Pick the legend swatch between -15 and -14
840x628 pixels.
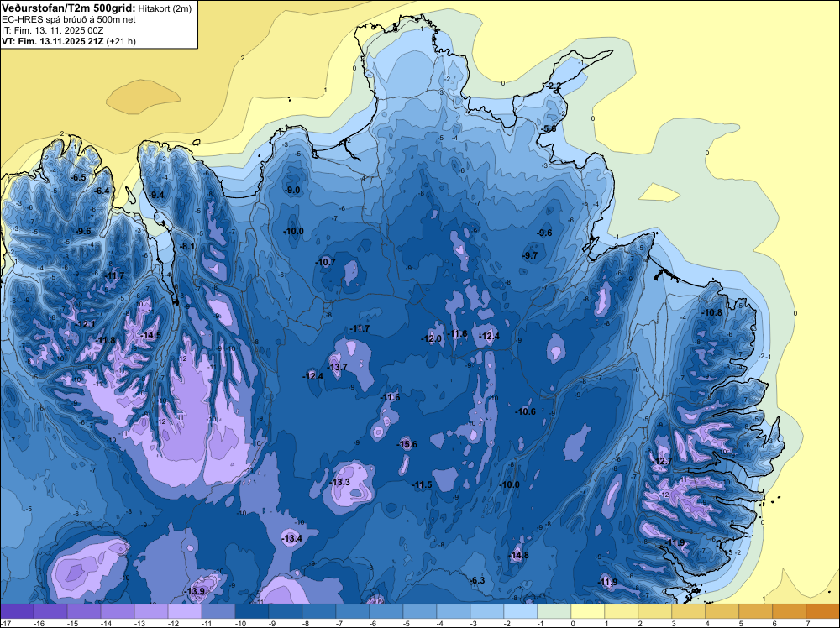point(84,611)
